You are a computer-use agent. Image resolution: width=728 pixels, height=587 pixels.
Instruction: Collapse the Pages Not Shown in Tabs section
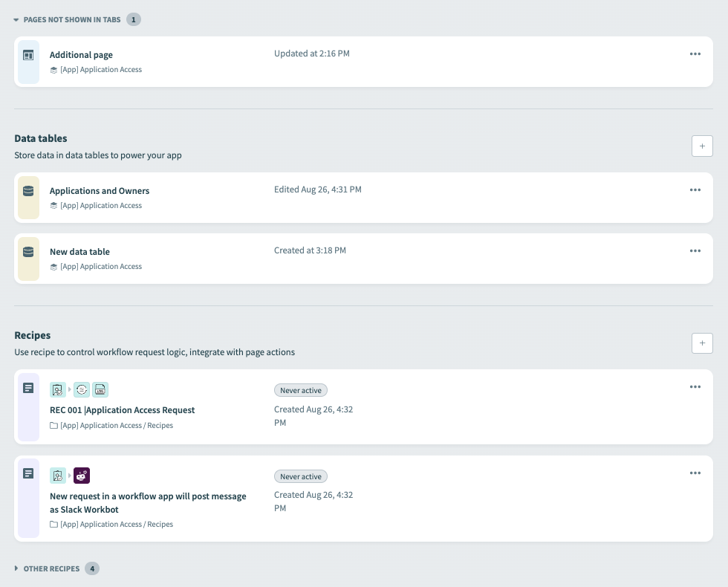(16, 19)
